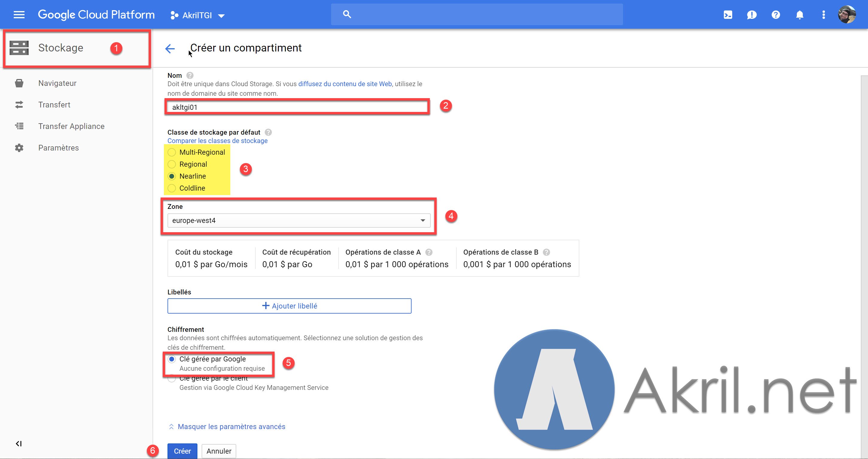868x459 pixels.
Task: Select 'Clé gérée par le client' radio button
Action: tap(172, 379)
